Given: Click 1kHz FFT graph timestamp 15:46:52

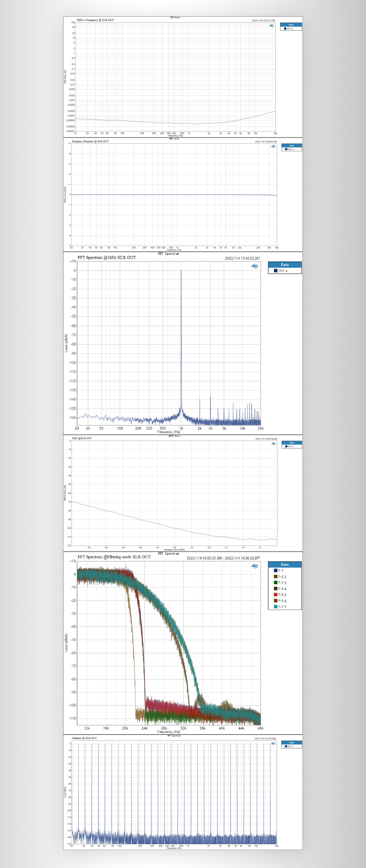Looking at the screenshot, I should coord(242,258).
